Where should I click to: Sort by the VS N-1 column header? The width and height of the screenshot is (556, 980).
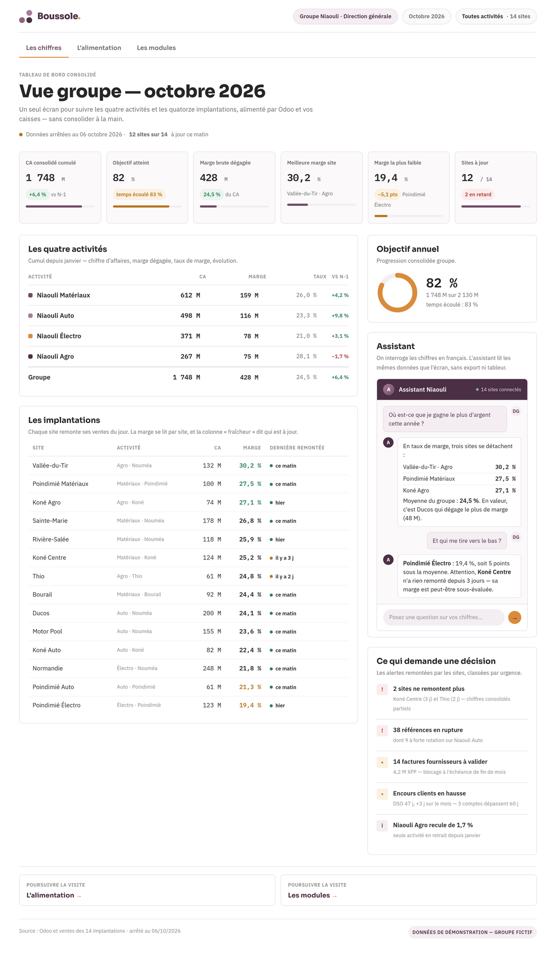(340, 277)
